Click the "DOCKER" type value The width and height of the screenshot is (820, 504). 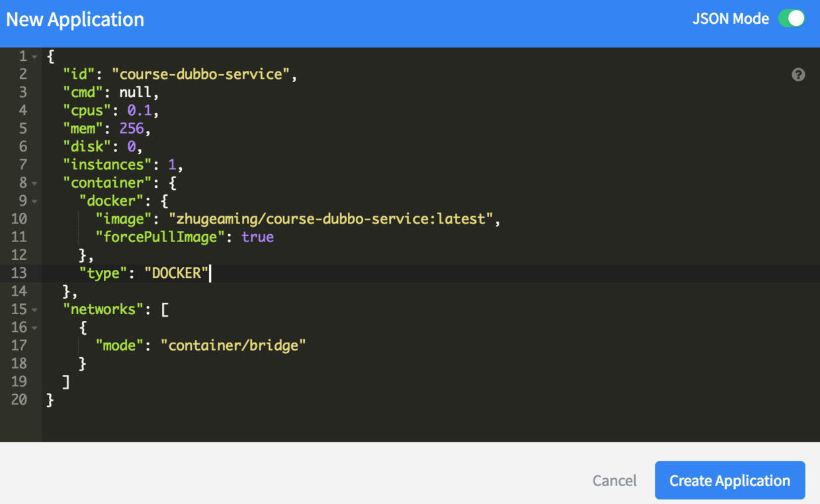pyautogui.click(x=177, y=273)
